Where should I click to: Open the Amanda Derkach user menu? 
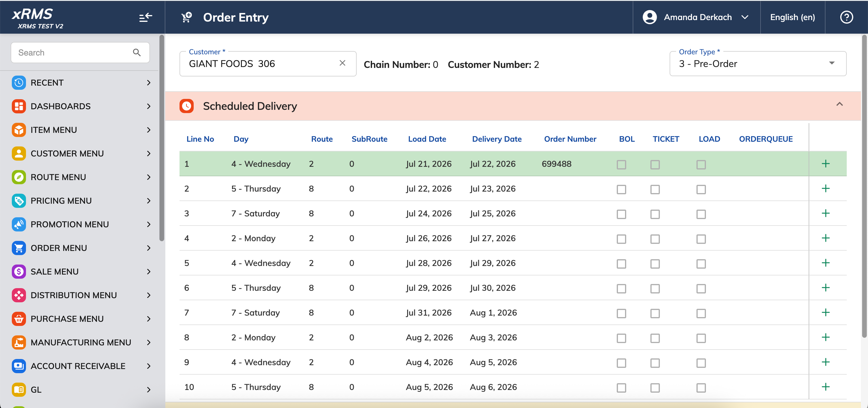point(696,17)
